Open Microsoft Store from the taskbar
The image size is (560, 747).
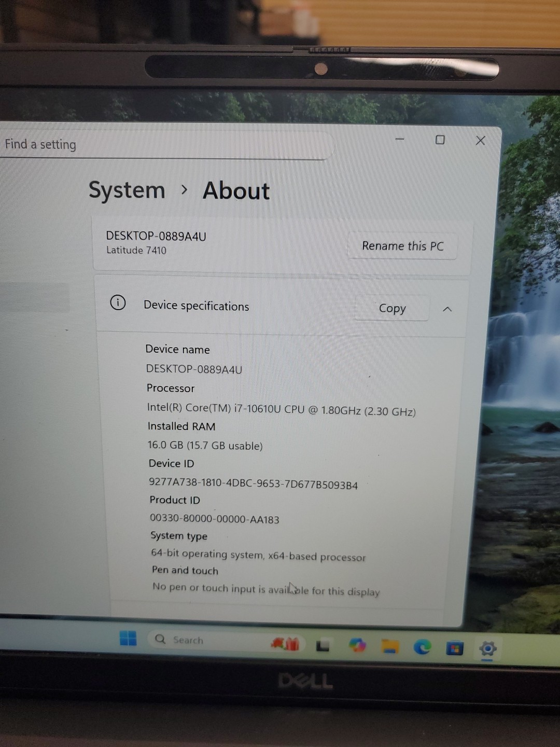coord(455,648)
